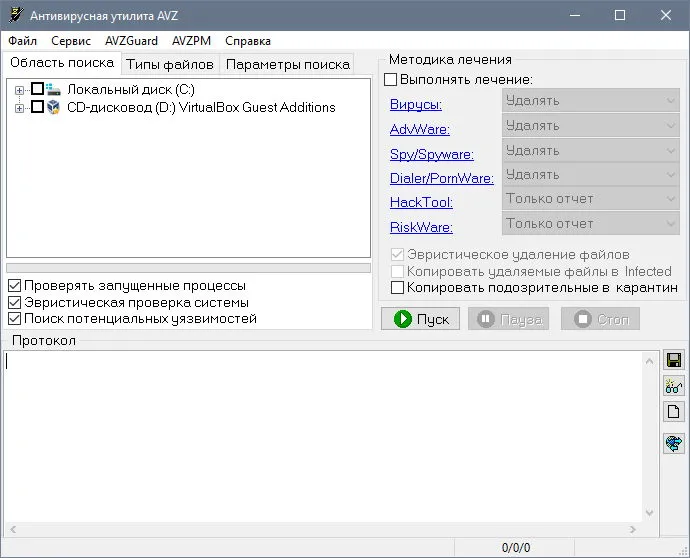Expand the CD-дисковод (D:) tree node
The width and height of the screenshot is (690, 558).
(x=19, y=108)
